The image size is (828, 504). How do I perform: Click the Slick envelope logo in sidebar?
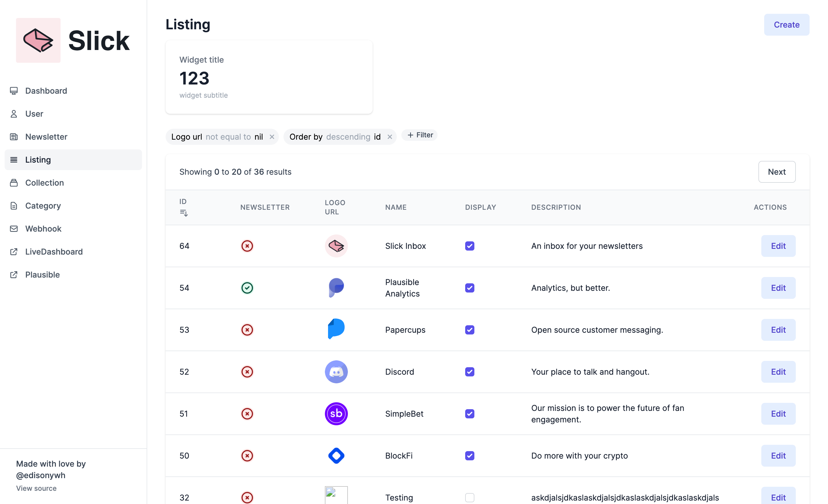[x=38, y=40]
